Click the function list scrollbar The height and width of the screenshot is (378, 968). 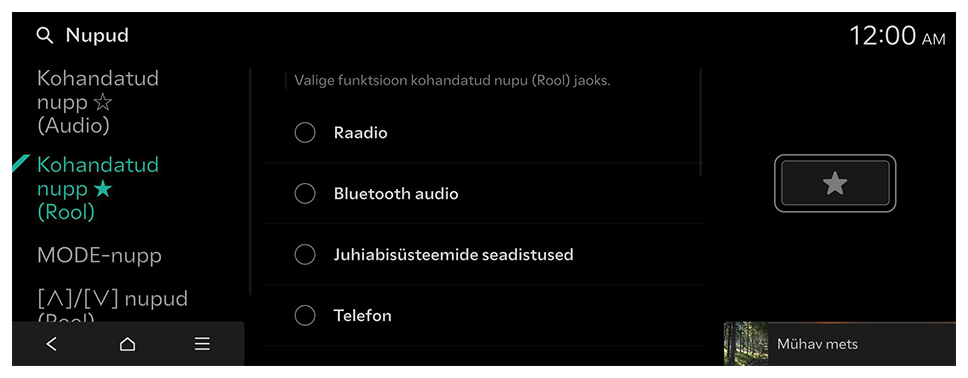pos(701,122)
